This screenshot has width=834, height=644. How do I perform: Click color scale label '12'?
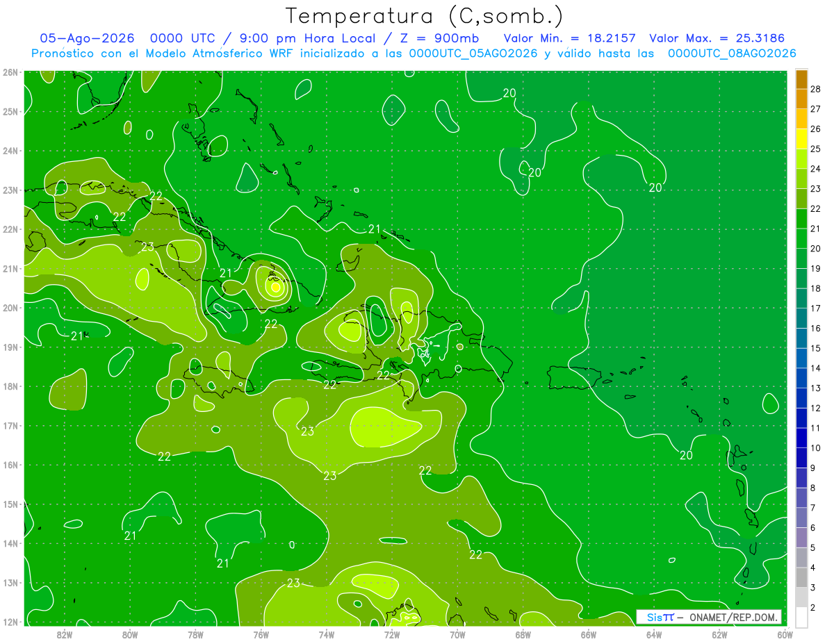[817, 408]
